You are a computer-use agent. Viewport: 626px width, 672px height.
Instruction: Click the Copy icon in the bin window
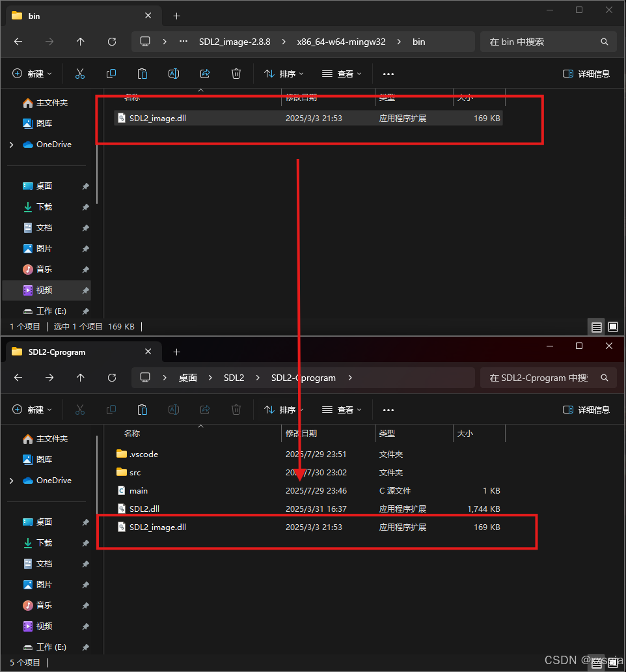111,73
